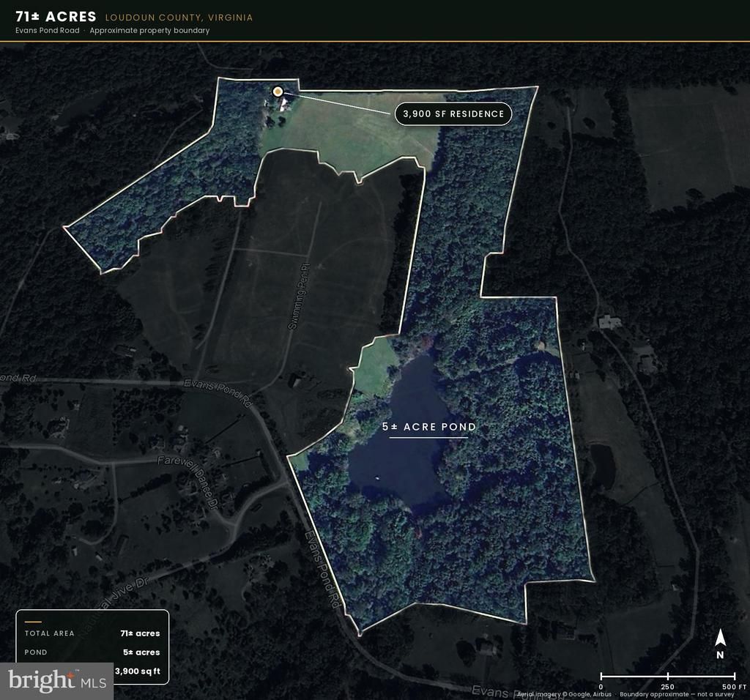Click the bright MLS logo watermark

(56, 681)
